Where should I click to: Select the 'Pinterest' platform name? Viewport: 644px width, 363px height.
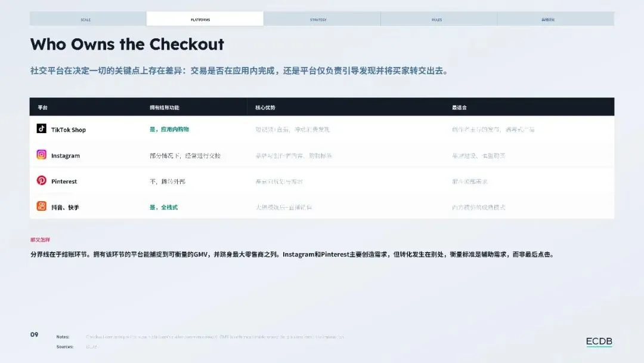coord(64,181)
